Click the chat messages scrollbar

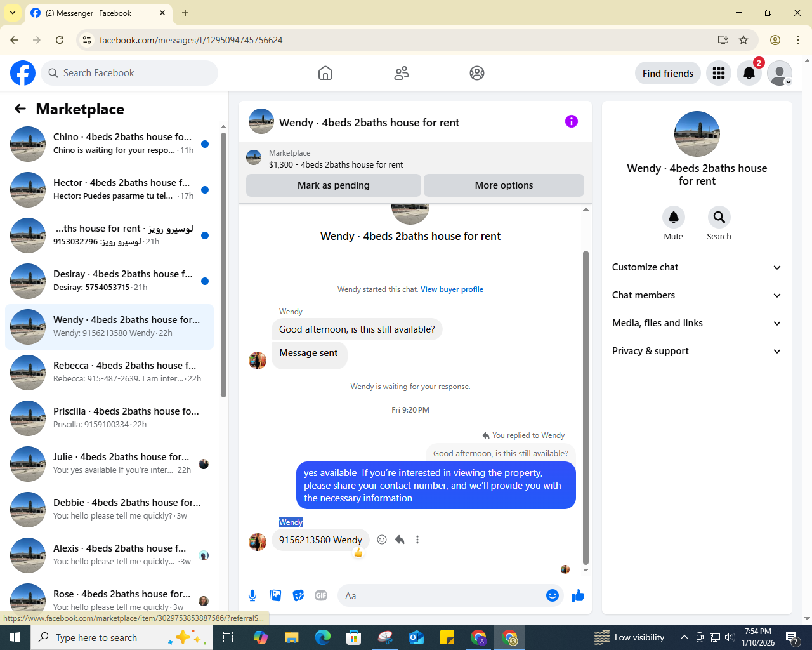[586, 406]
